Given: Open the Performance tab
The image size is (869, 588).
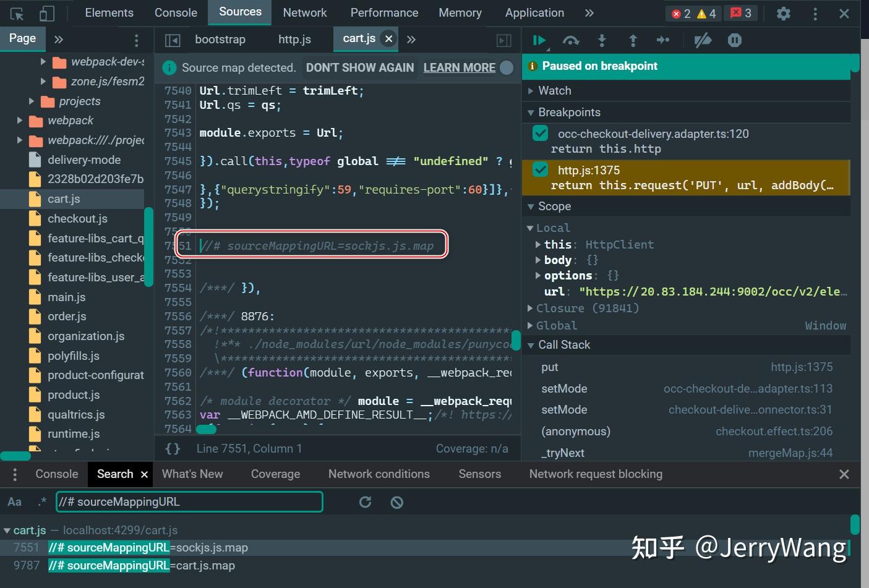Looking at the screenshot, I should pos(384,13).
